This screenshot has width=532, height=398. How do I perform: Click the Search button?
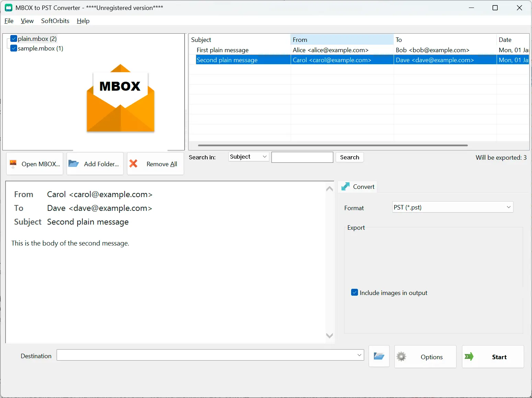(x=349, y=157)
